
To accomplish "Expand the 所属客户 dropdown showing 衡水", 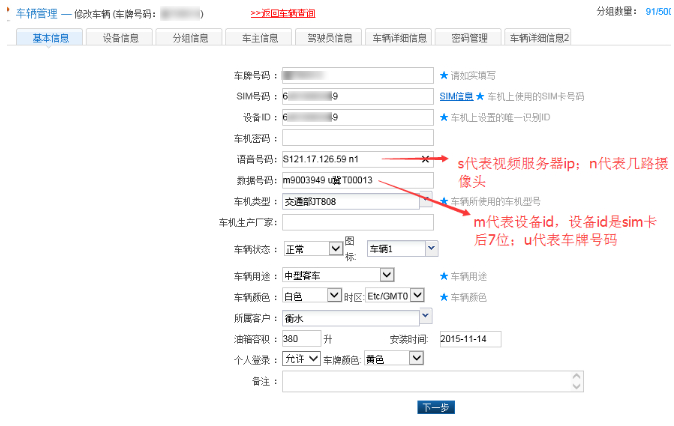I will 425,317.
